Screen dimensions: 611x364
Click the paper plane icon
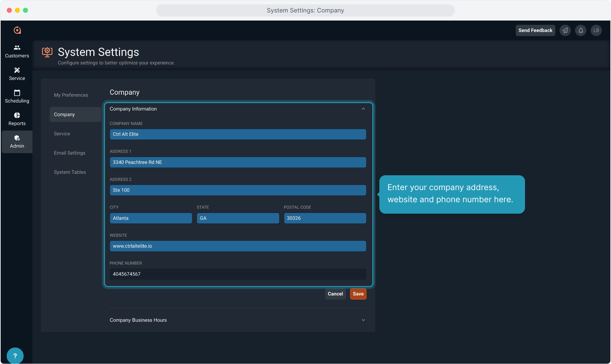click(565, 30)
